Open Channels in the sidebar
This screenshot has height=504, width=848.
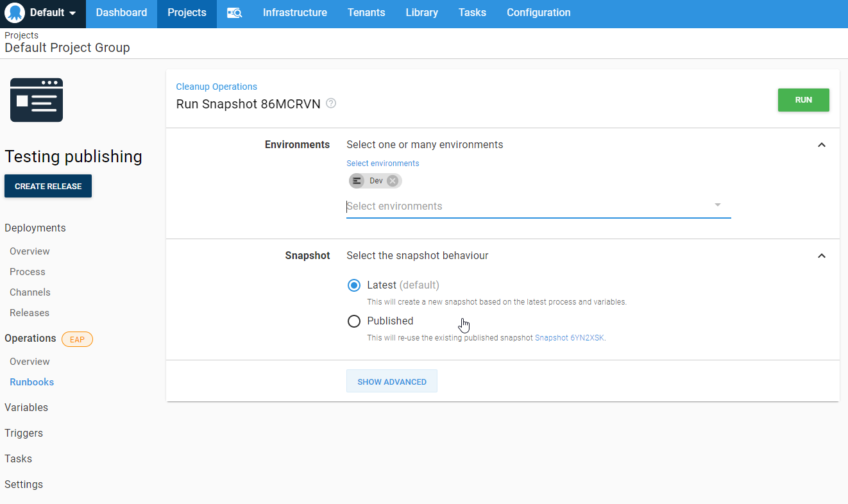coord(30,292)
